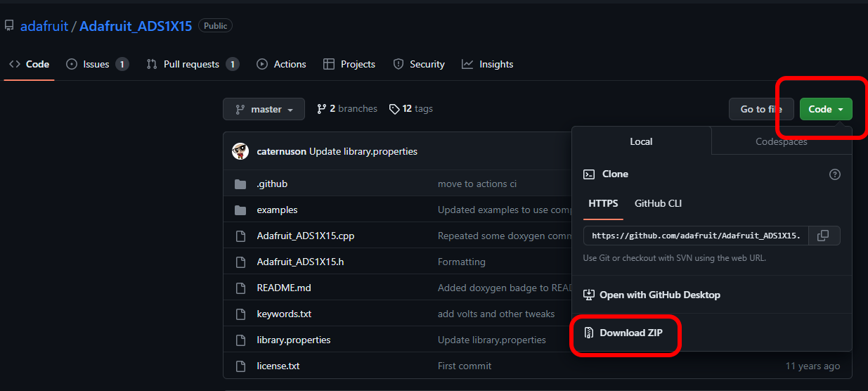The width and height of the screenshot is (868, 391).
Task: Click the clone help question-mark icon
Action: (x=835, y=174)
